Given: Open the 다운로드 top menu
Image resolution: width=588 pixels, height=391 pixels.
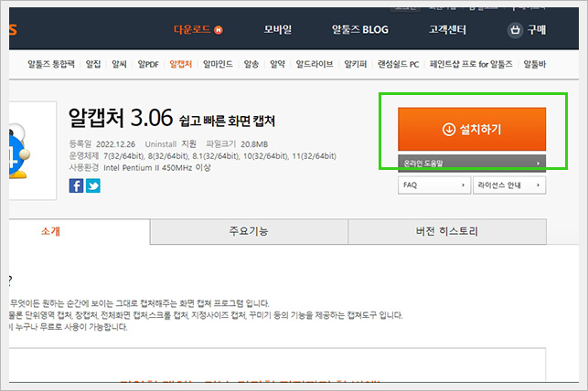Looking at the screenshot, I should [x=192, y=29].
